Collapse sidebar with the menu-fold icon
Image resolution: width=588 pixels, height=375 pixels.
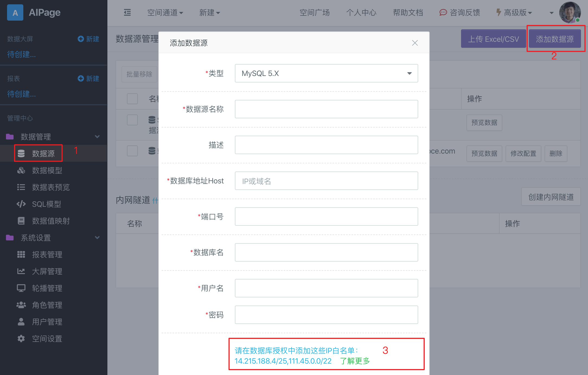coord(127,12)
